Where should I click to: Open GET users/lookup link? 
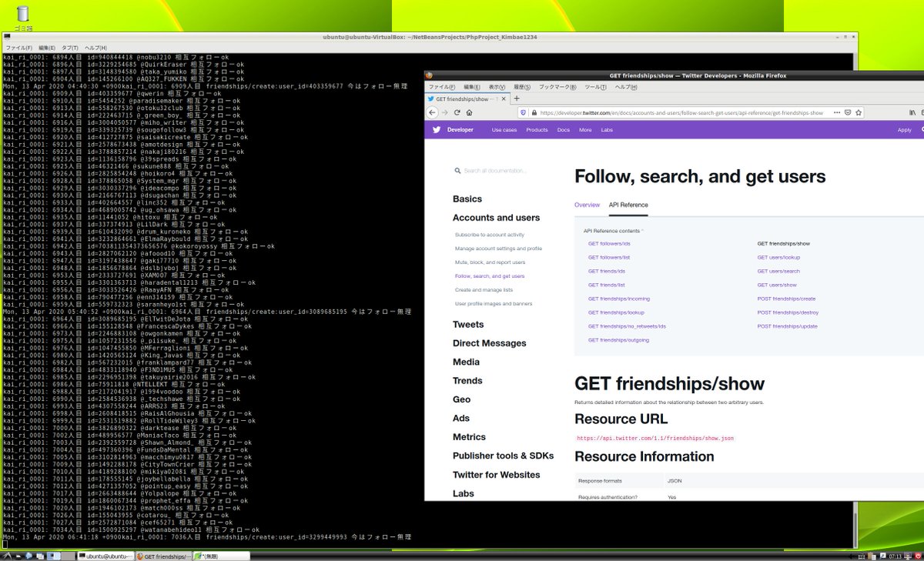coord(778,257)
